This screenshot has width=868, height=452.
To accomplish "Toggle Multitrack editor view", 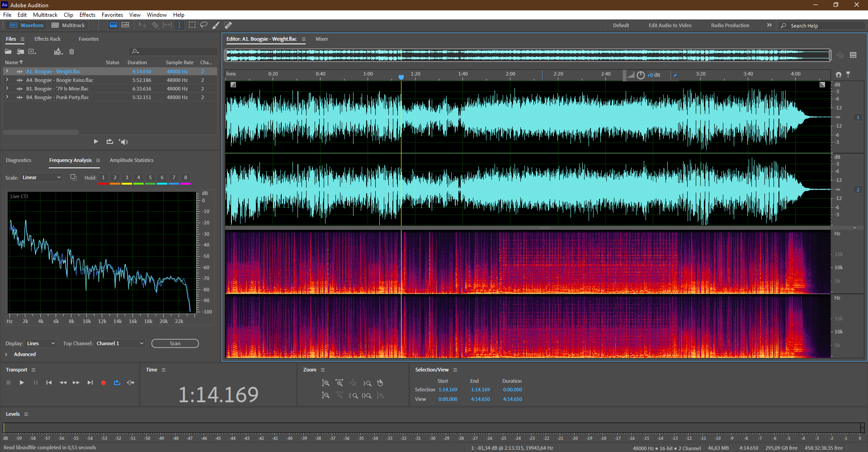I will pyautogui.click(x=68, y=25).
